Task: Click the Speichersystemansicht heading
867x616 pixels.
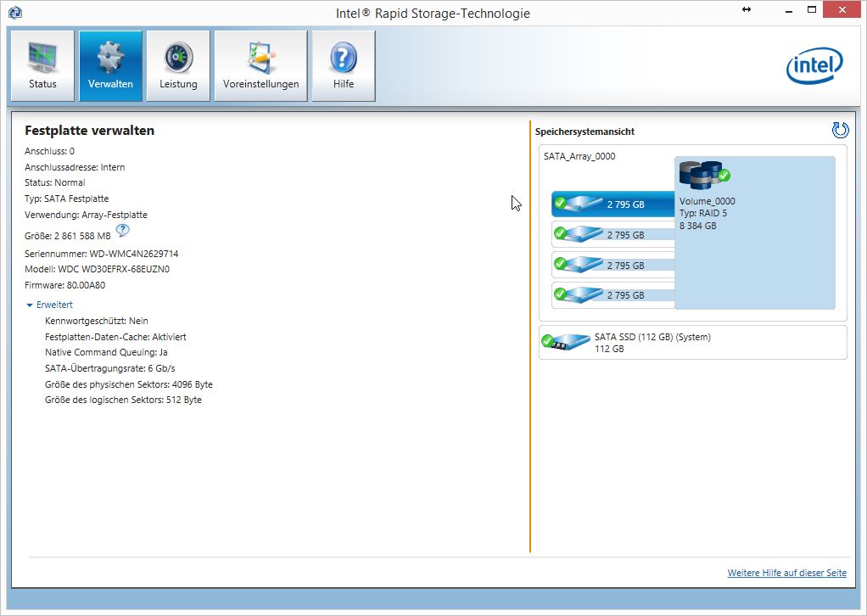Action: click(585, 132)
